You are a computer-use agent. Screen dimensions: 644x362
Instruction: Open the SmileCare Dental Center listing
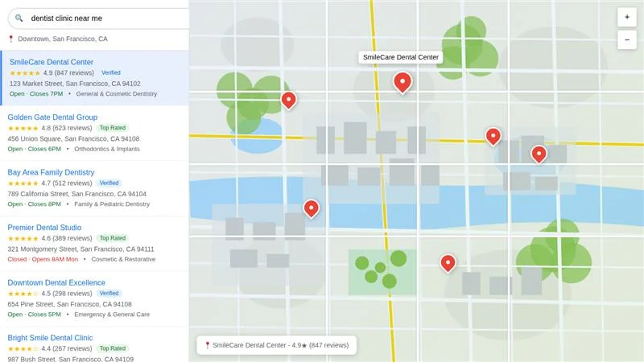[52, 62]
